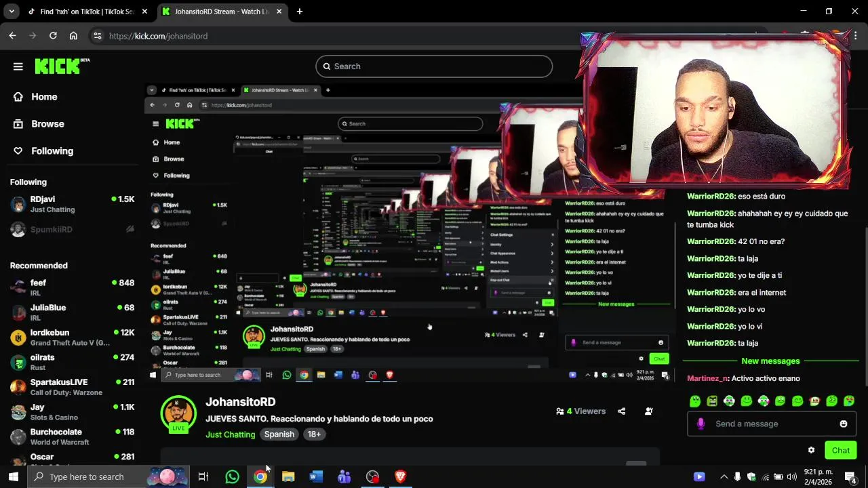The height and width of the screenshot is (488, 868).
Task: Go to Home in Kick sidebar
Action: point(36,97)
